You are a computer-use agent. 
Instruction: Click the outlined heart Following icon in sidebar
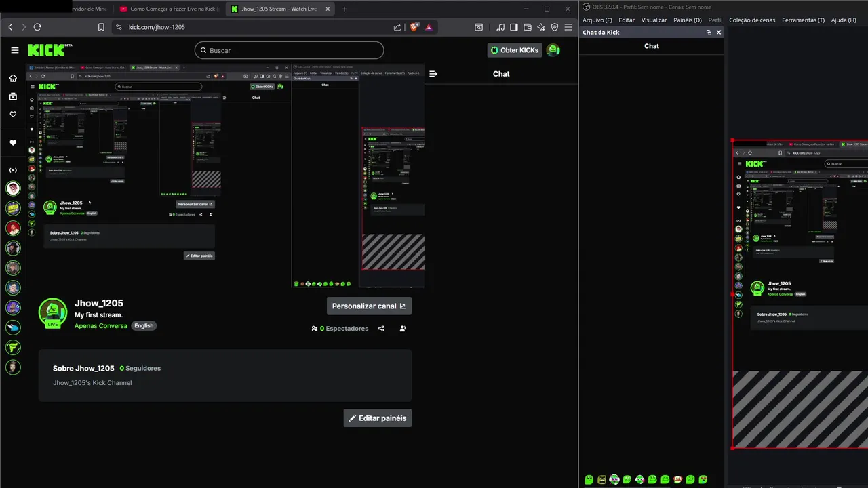click(x=13, y=115)
